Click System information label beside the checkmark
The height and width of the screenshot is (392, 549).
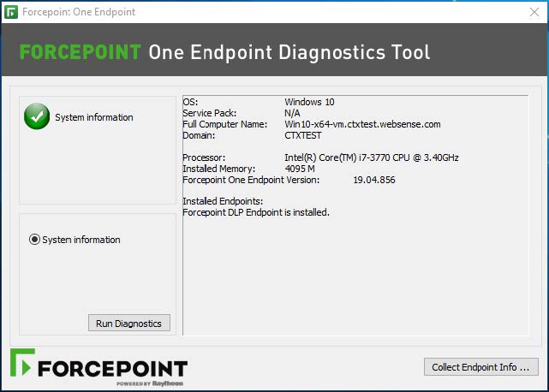94,117
